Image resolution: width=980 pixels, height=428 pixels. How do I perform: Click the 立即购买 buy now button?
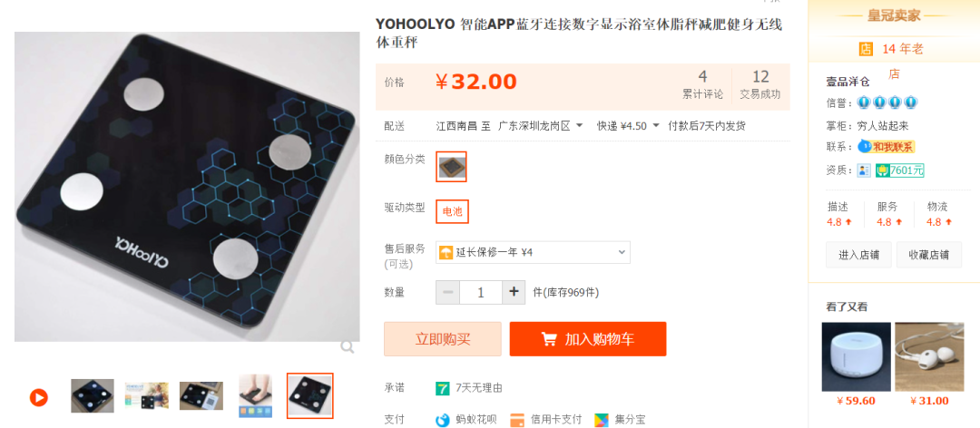tap(443, 339)
